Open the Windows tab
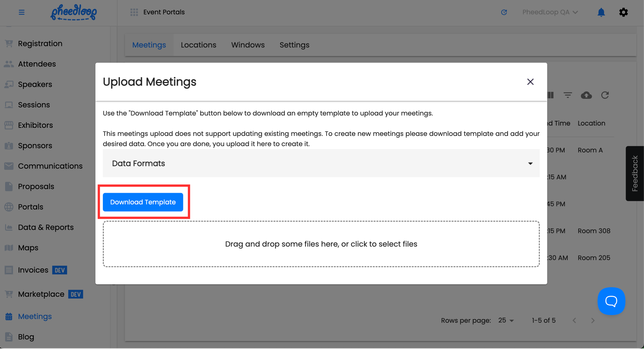 [x=248, y=45]
